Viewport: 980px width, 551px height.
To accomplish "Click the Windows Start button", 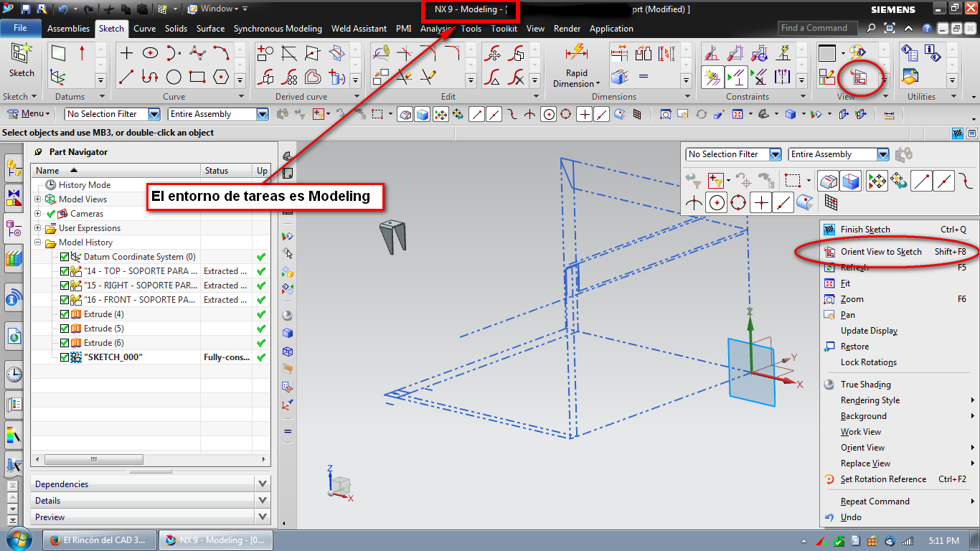I will [19, 540].
